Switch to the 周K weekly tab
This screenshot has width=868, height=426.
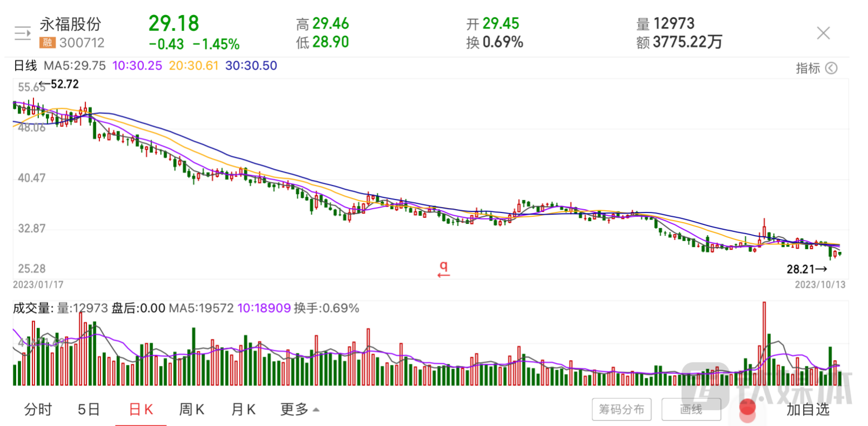[x=192, y=409]
